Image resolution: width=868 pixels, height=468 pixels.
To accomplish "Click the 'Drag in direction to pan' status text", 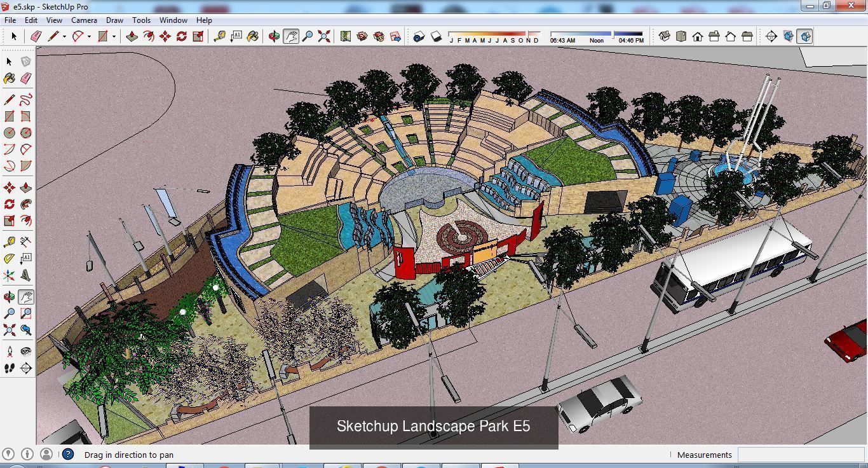I will click(x=129, y=455).
